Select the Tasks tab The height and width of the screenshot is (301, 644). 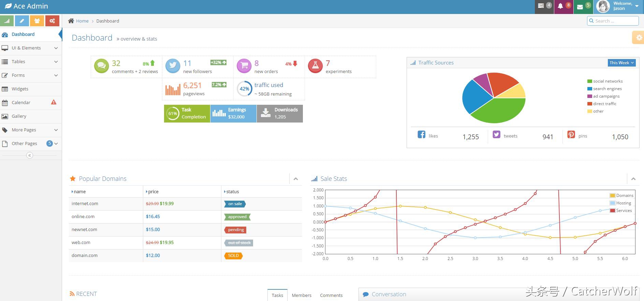click(x=277, y=295)
